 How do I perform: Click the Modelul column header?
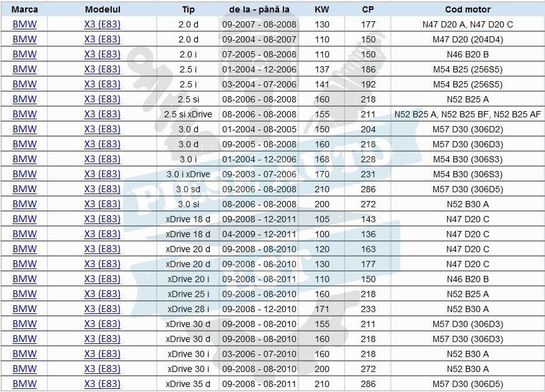tap(102, 9)
